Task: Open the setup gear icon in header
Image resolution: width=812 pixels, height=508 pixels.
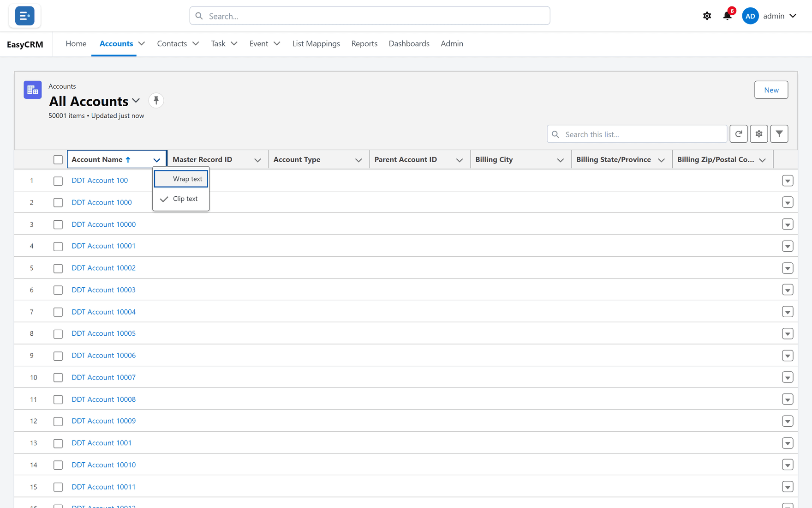Action: coord(707,16)
